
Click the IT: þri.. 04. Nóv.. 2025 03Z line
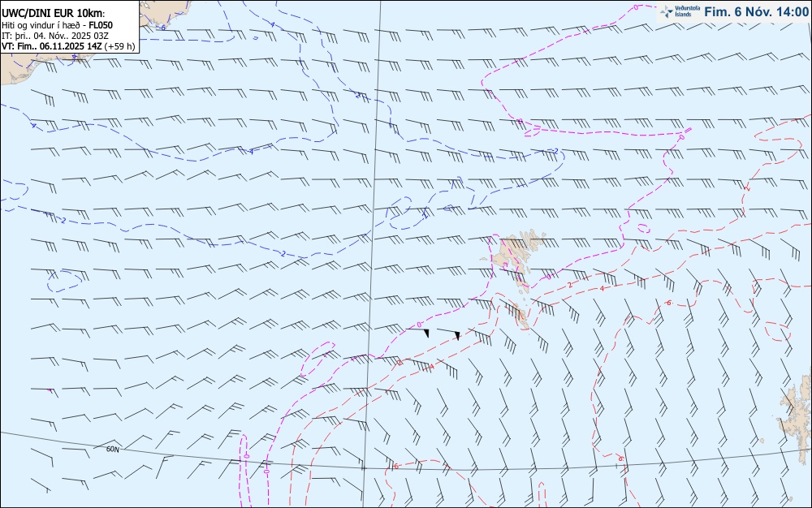click(55, 36)
